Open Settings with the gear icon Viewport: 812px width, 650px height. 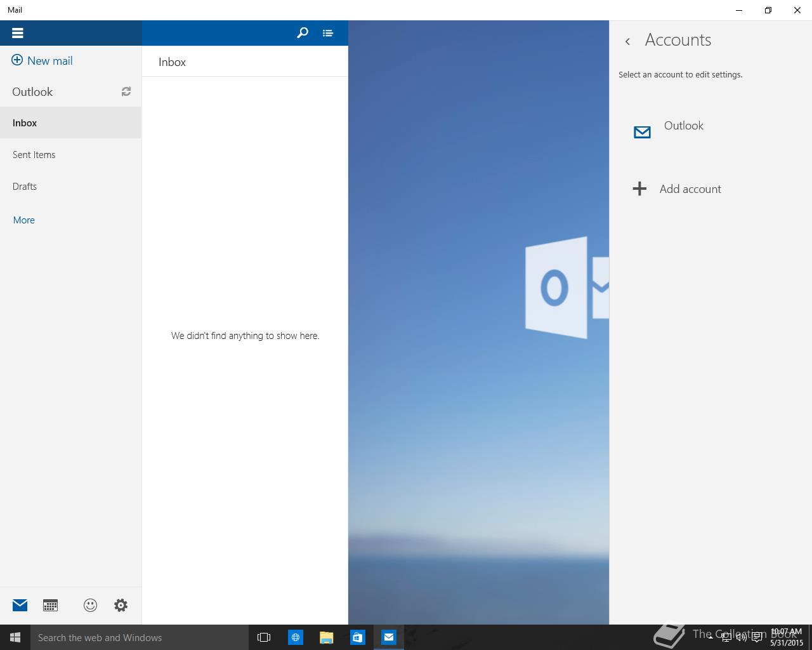coord(121,605)
